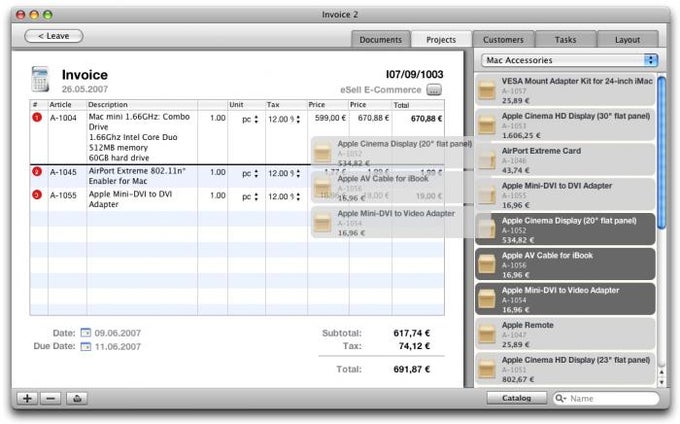Screen dimensions: 680x424
Task: Click the due date value 11.06.2007
Action: 118,346
